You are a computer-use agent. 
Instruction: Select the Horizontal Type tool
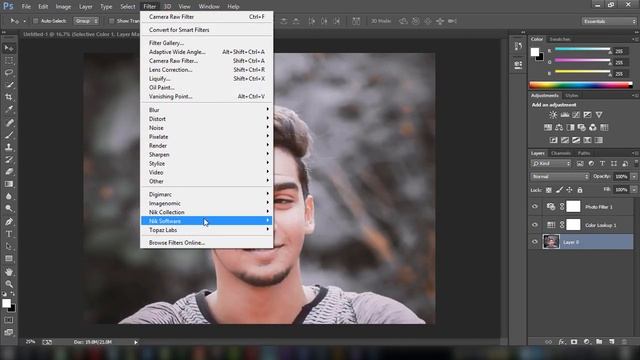click(9, 234)
